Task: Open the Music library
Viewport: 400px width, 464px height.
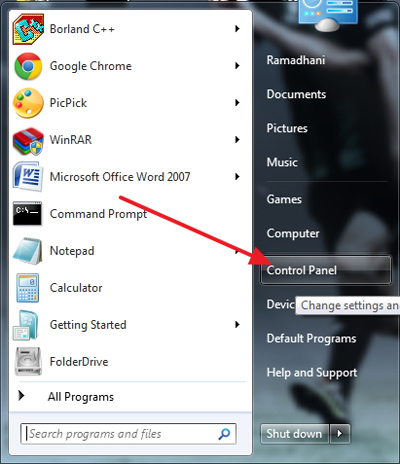Action: [282, 162]
